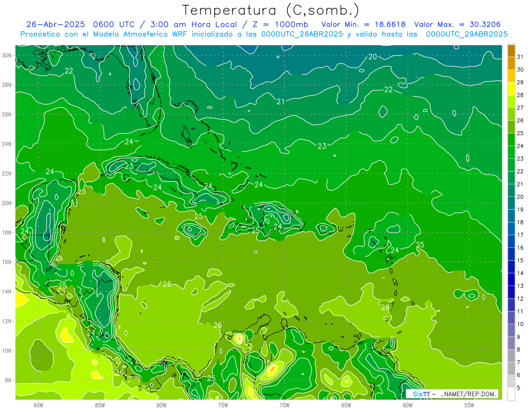532x411 pixels.
Task: Click the legend scale number 12
Action: coord(520,298)
